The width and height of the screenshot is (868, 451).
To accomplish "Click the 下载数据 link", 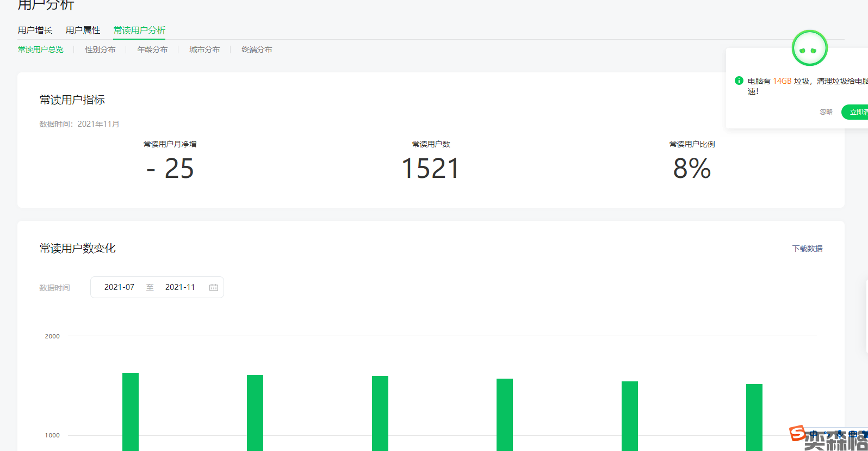I will (x=807, y=249).
